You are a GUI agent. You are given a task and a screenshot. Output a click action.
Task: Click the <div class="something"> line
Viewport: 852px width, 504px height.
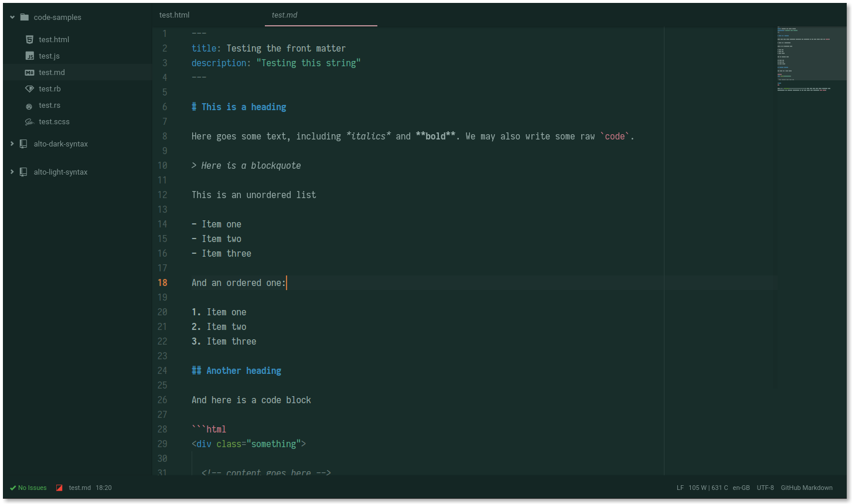click(249, 444)
